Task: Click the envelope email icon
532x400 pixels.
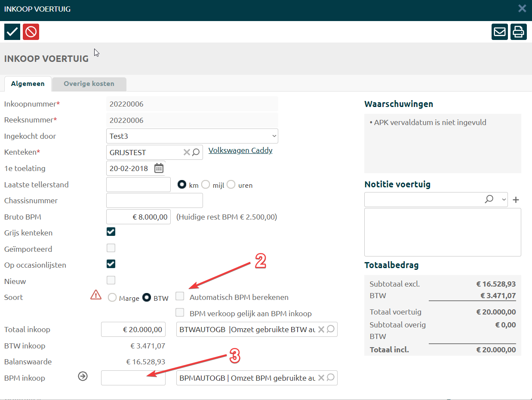Action: pyautogui.click(x=500, y=32)
